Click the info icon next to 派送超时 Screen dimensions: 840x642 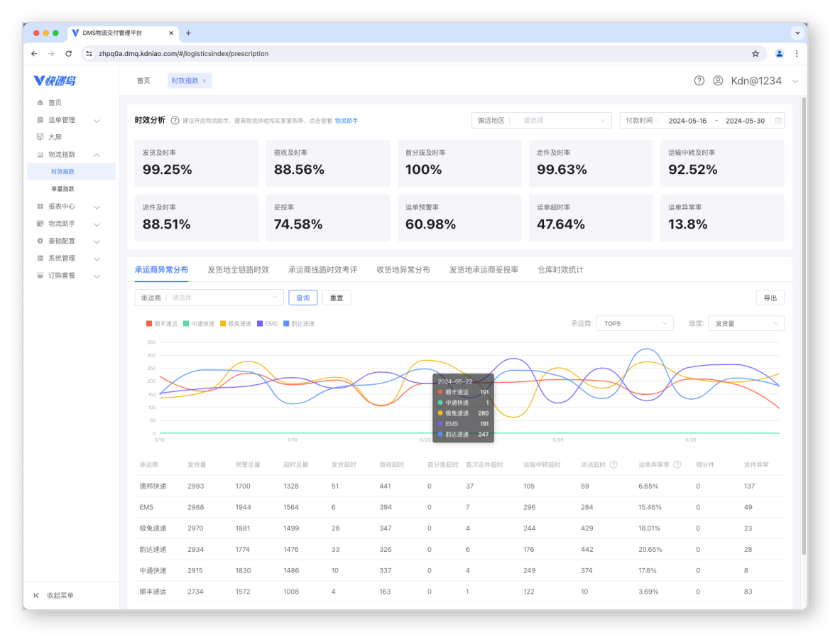pos(613,465)
